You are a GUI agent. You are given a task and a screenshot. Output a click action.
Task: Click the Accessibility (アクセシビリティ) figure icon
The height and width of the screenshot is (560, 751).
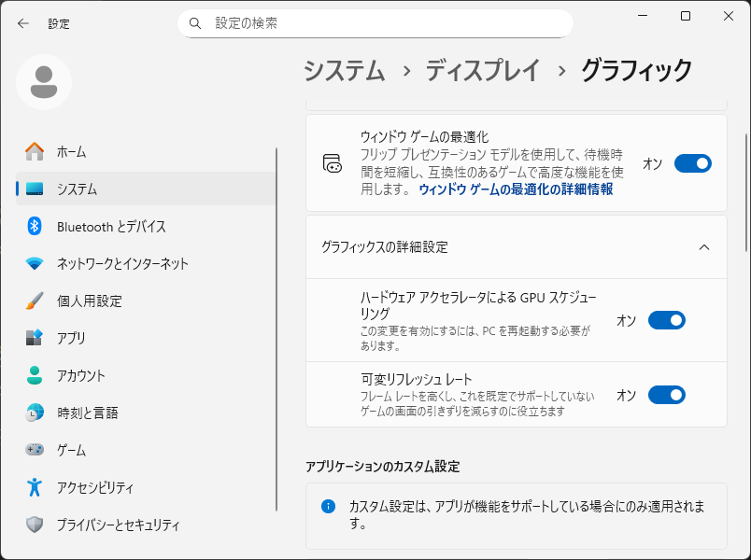pyautogui.click(x=35, y=487)
